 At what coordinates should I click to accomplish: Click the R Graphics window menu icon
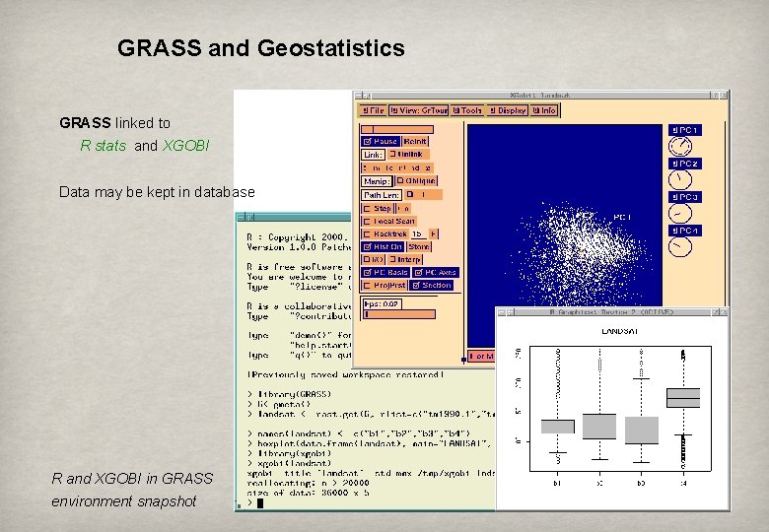point(501,312)
